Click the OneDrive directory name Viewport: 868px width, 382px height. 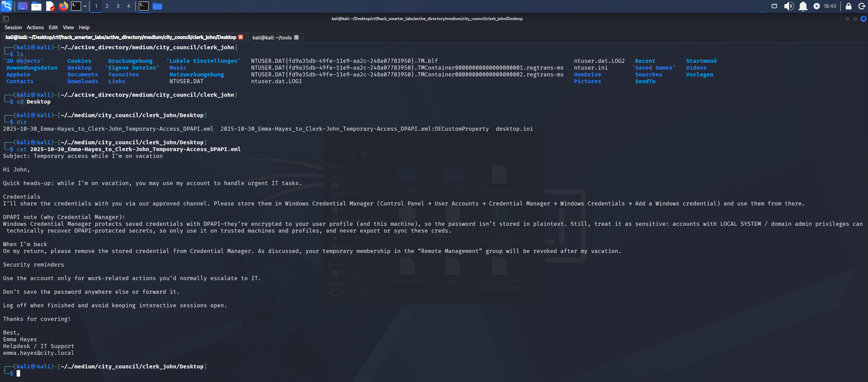pos(587,75)
